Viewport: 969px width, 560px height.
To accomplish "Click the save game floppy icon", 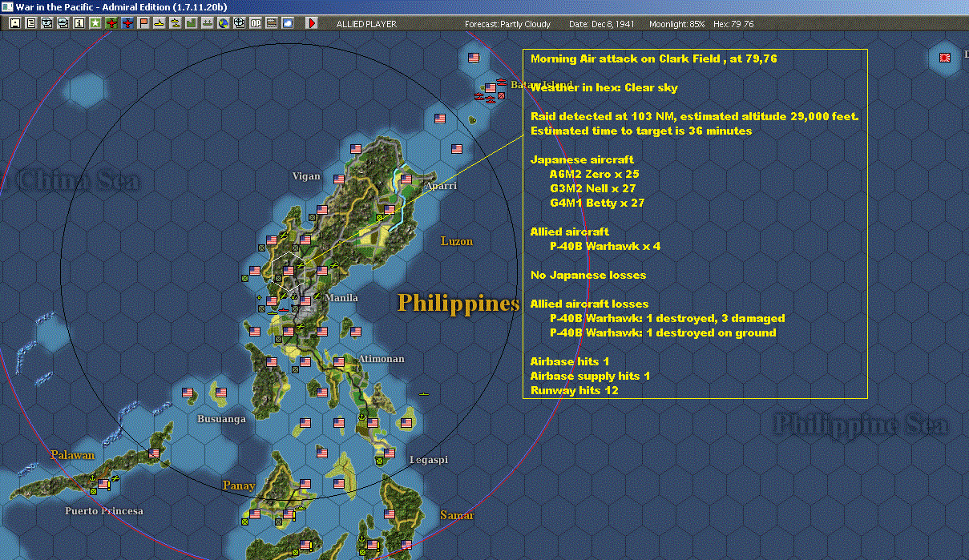I will [14, 23].
